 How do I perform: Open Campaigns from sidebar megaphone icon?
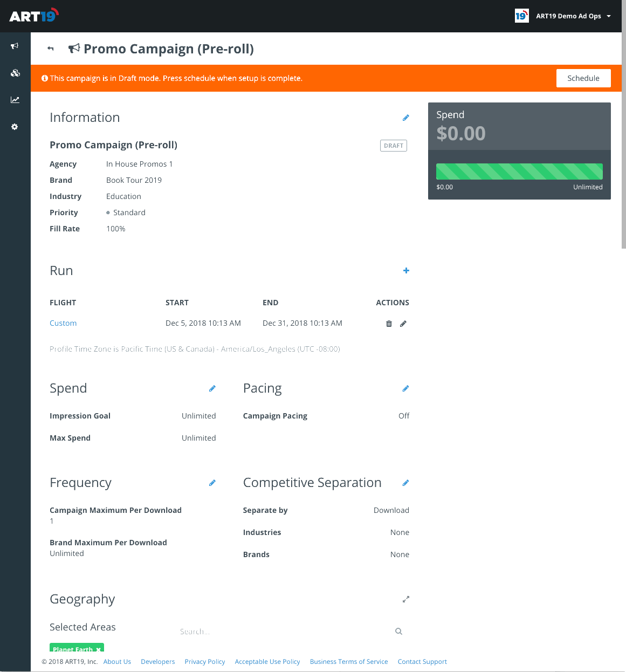point(15,46)
